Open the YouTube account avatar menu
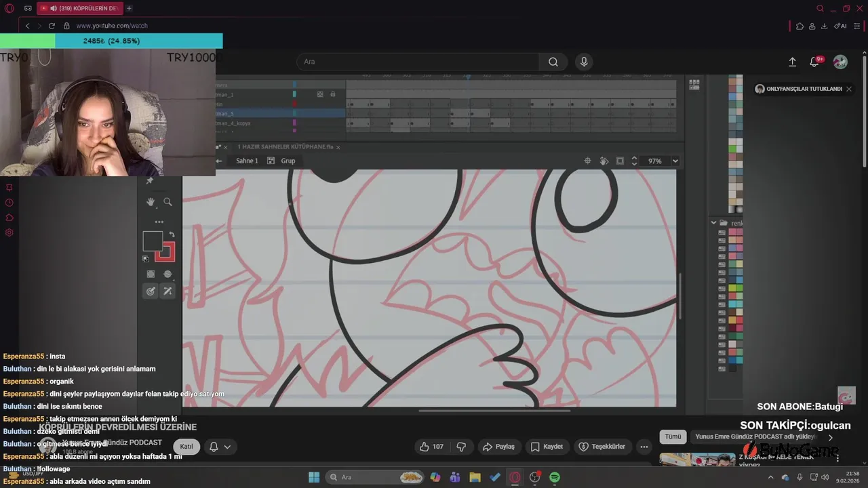 point(840,62)
